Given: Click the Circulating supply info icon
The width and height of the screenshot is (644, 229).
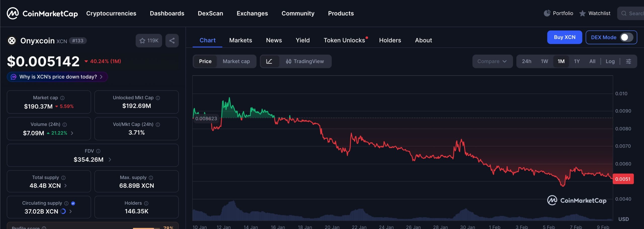Looking at the screenshot, I should 66,203.
